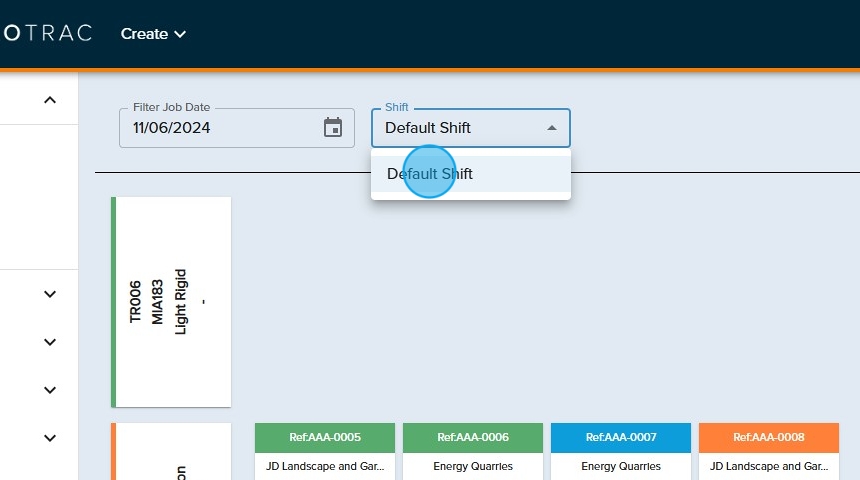Screen dimensions: 860x480
Task: Click the Shift combo box field
Action: pos(460,128)
